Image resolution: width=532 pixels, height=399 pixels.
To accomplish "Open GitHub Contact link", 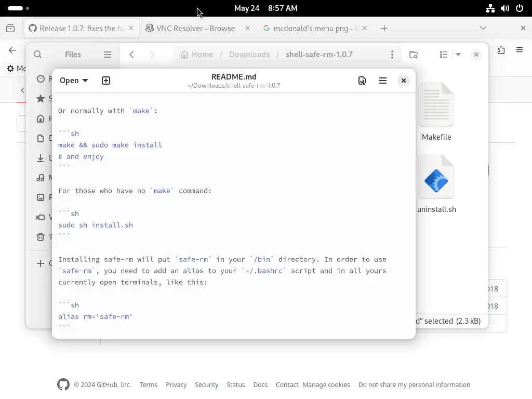I will click(287, 385).
